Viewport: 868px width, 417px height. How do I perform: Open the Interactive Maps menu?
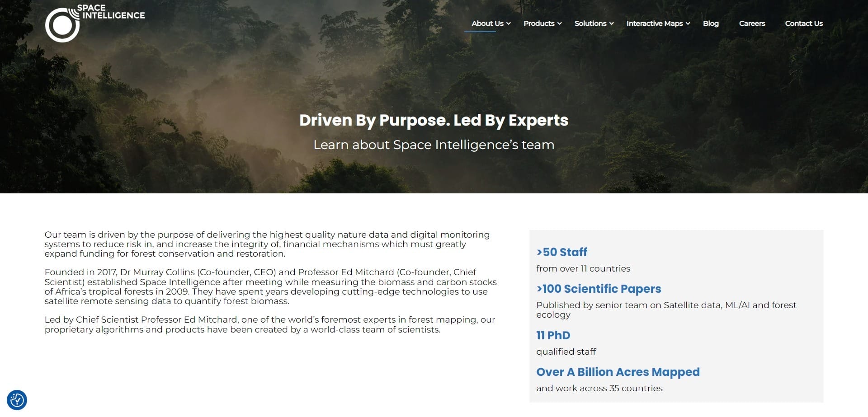pos(654,23)
